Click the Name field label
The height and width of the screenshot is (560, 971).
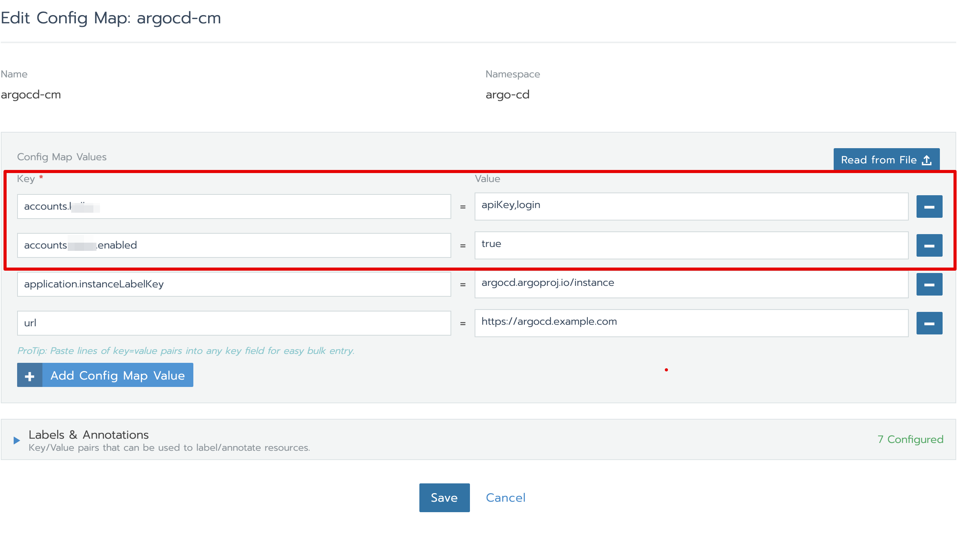[x=14, y=74]
